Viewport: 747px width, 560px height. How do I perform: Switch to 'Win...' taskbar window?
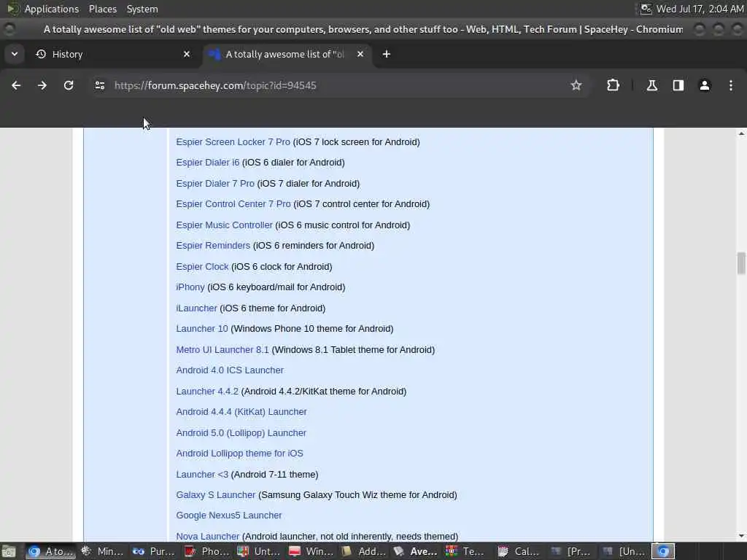click(311, 551)
